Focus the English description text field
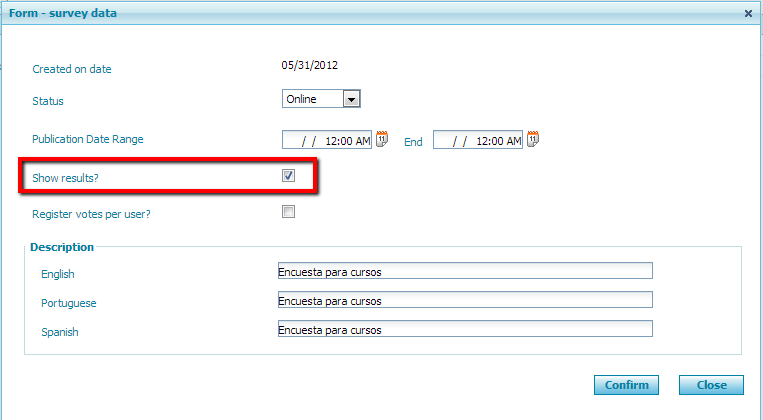 [x=464, y=271]
